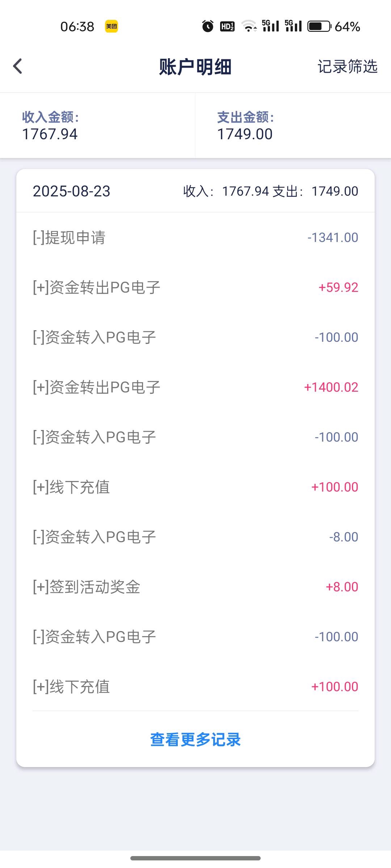This screenshot has height=868, width=391.
Task: Tap the 2025-08-23 date header
Action: click(72, 191)
